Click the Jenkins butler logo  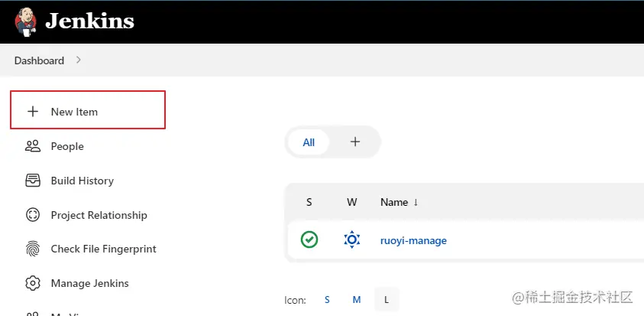[25, 22]
